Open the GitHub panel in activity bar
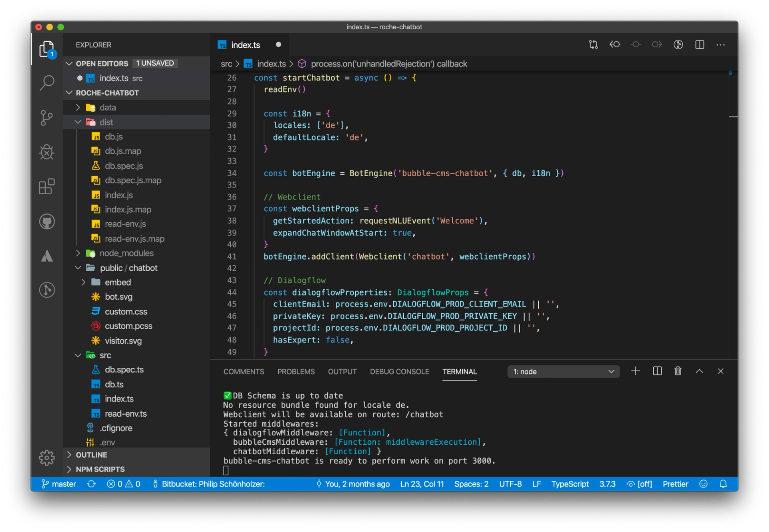 (x=47, y=222)
